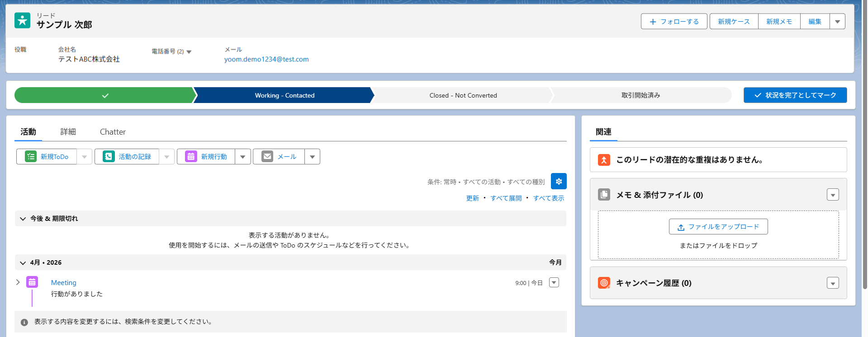Open the Meeting activity link
The width and height of the screenshot is (868, 337).
click(64, 283)
